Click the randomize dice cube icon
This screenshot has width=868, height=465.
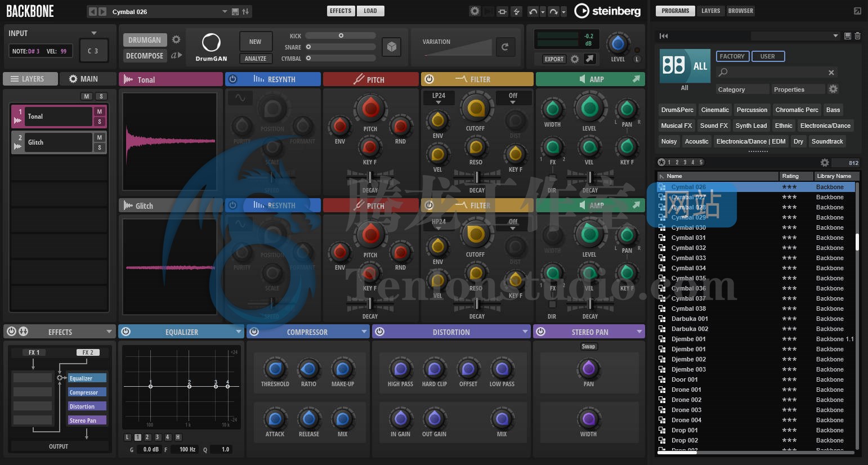pyautogui.click(x=391, y=47)
